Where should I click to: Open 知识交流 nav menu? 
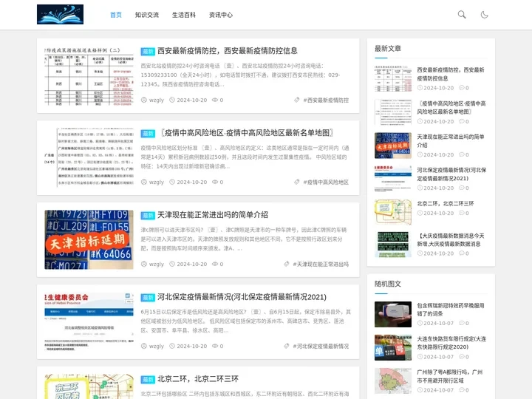(146, 15)
